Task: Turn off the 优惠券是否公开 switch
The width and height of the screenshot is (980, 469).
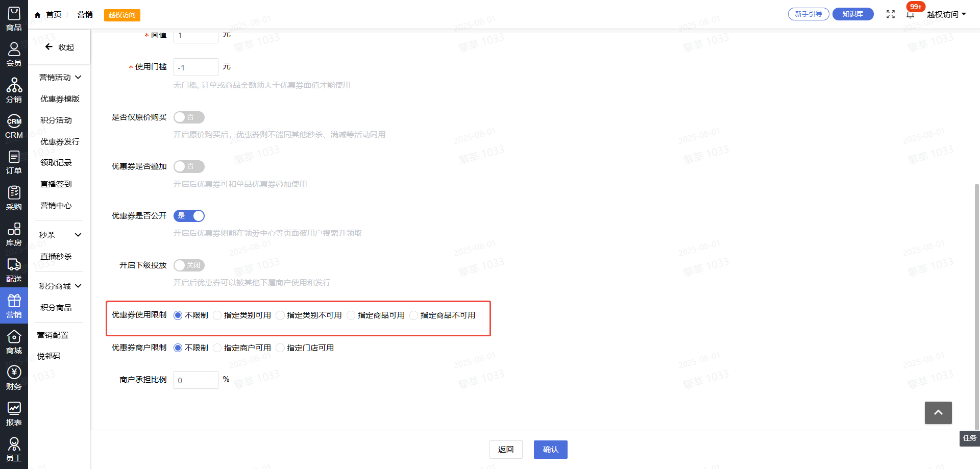Action: point(189,216)
